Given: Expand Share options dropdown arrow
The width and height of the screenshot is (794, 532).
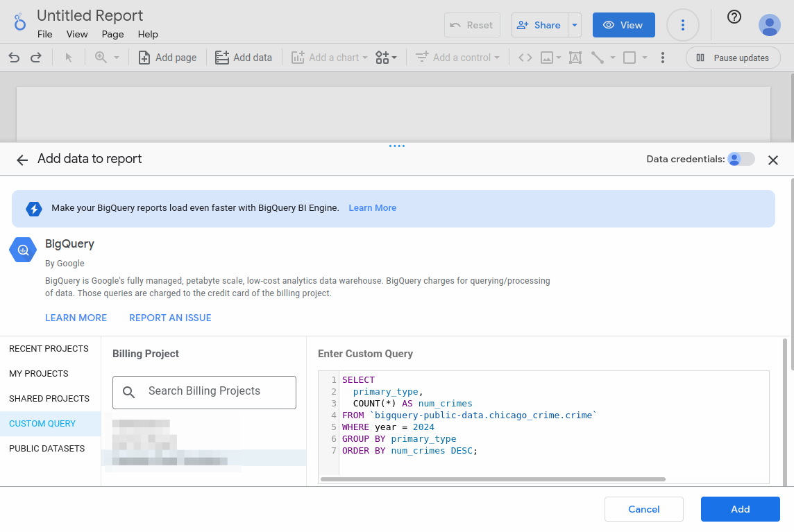Looking at the screenshot, I should coord(575,25).
